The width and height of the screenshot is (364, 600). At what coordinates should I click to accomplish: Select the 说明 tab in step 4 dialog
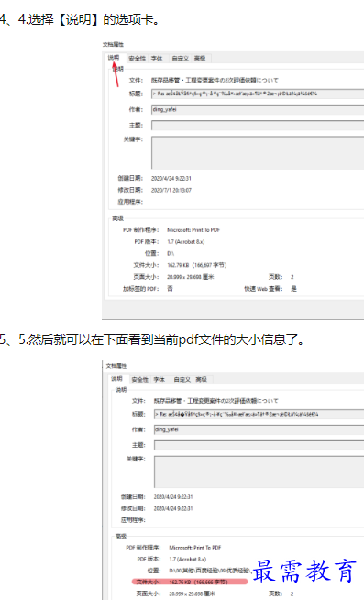[114, 58]
